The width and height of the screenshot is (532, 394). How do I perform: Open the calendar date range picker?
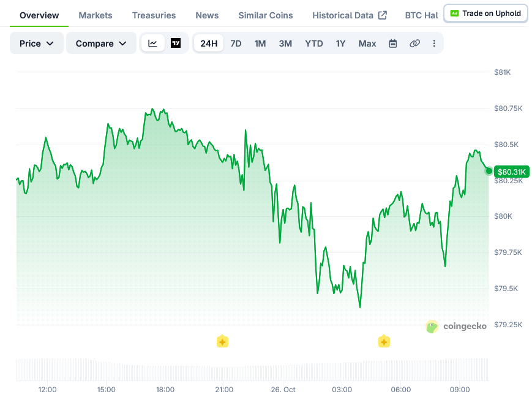click(x=393, y=44)
